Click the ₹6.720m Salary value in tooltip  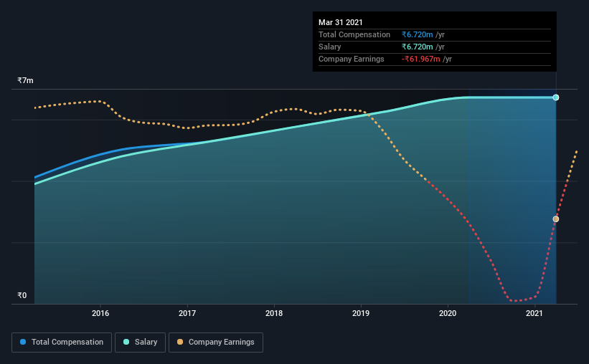tap(417, 47)
